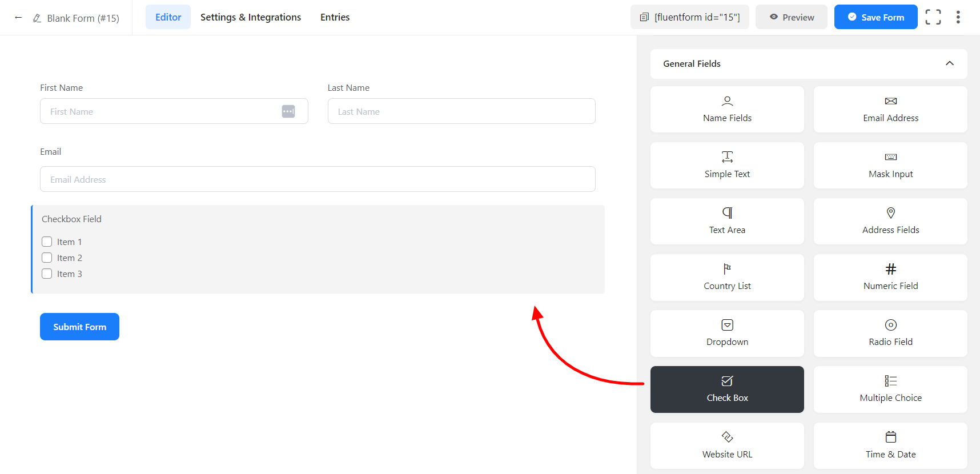The width and height of the screenshot is (980, 474).
Task: Select the Item 3 checkbox
Action: coord(47,274)
